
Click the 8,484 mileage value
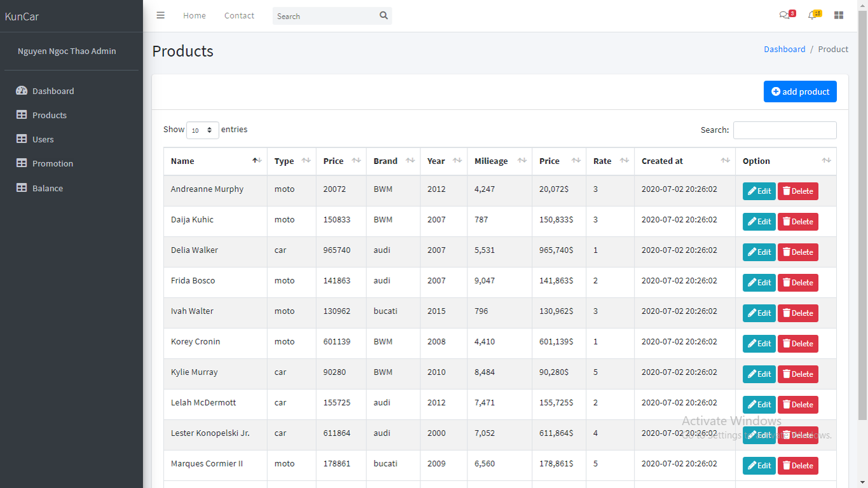click(x=485, y=372)
